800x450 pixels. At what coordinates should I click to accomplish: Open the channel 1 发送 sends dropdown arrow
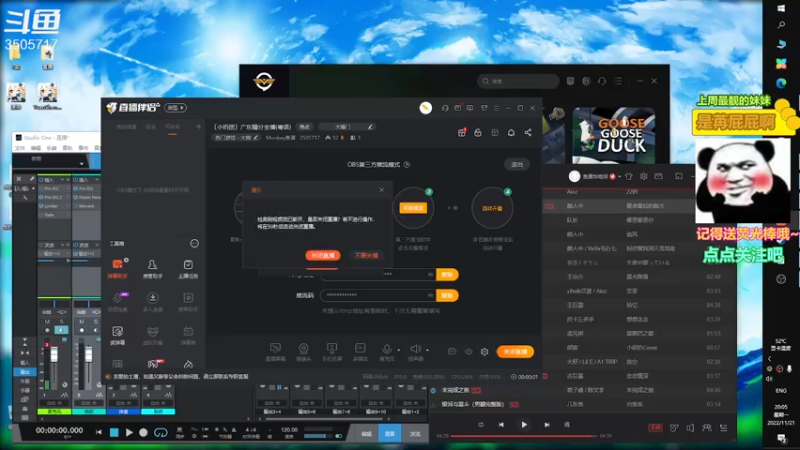pos(62,245)
